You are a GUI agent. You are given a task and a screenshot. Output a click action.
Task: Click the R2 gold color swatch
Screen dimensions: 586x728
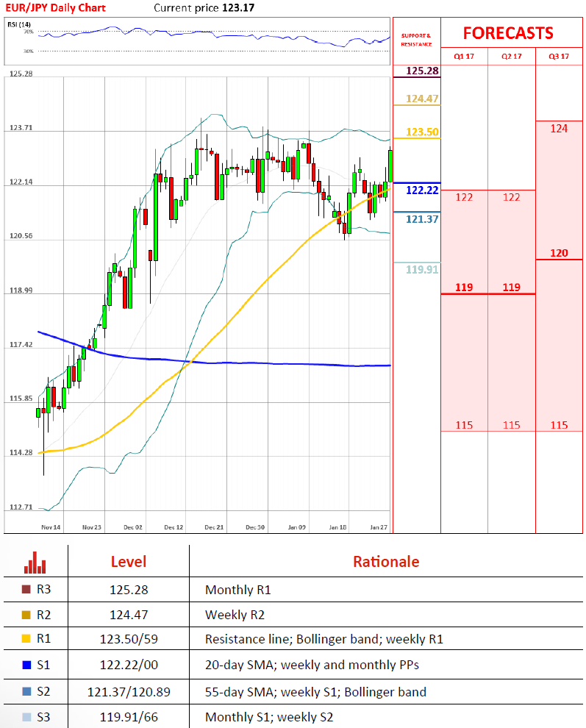pos(26,615)
